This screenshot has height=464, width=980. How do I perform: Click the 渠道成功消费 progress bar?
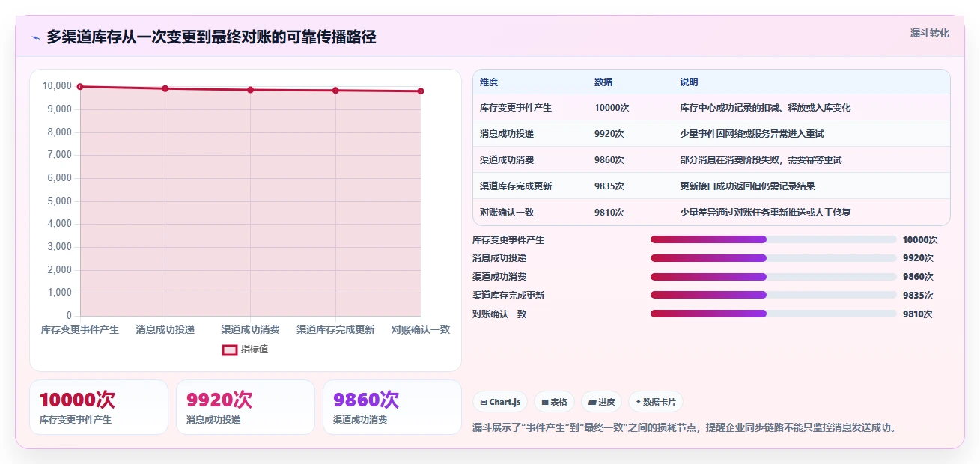point(773,277)
